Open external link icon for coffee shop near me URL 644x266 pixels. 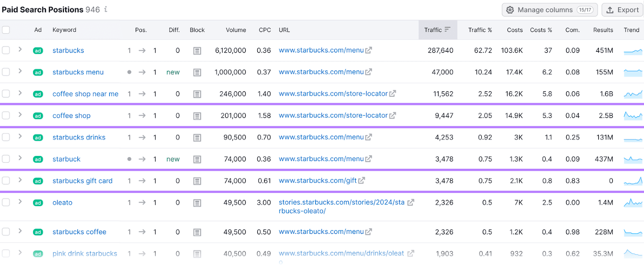click(392, 94)
